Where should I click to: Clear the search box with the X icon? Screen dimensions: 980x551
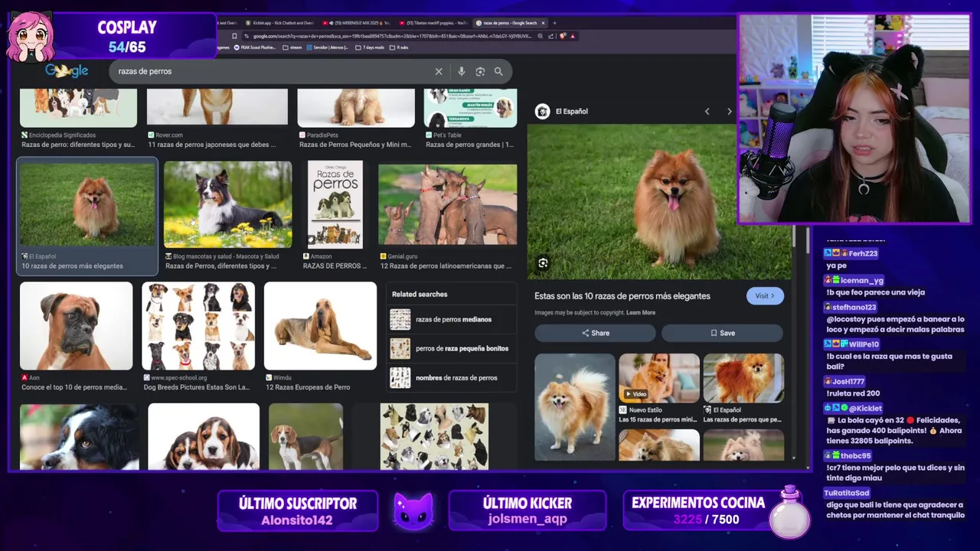tap(439, 71)
